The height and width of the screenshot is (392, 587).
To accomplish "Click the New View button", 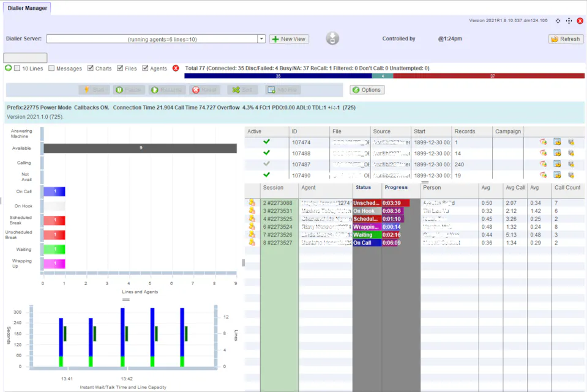I will pyautogui.click(x=289, y=39).
